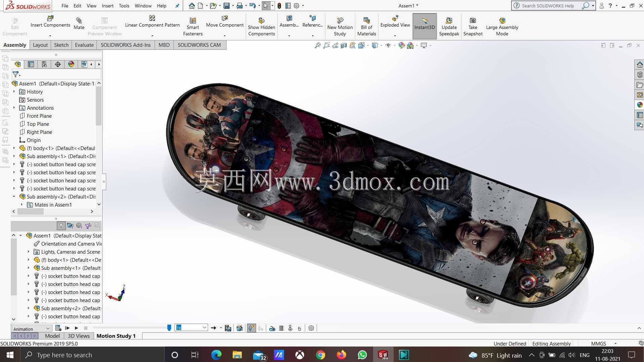Open the SOLIDWORKS CAM tab
The height and width of the screenshot is (362, 644).
(199, 45)
